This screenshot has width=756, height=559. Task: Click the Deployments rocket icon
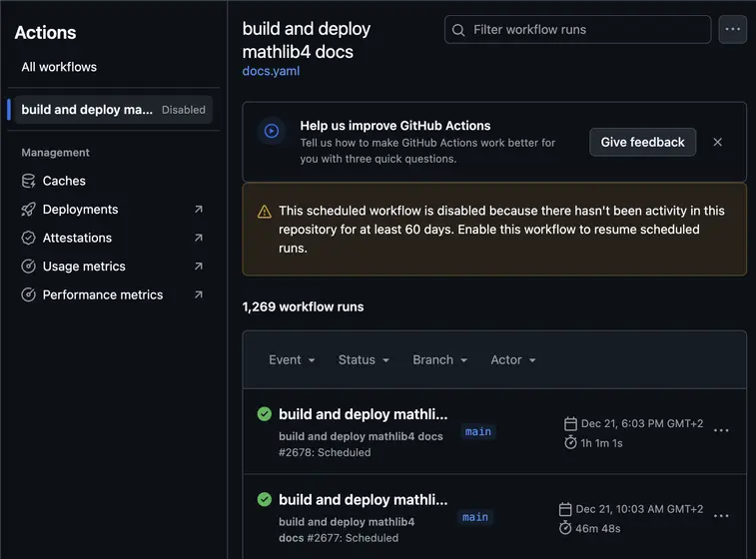29,210
